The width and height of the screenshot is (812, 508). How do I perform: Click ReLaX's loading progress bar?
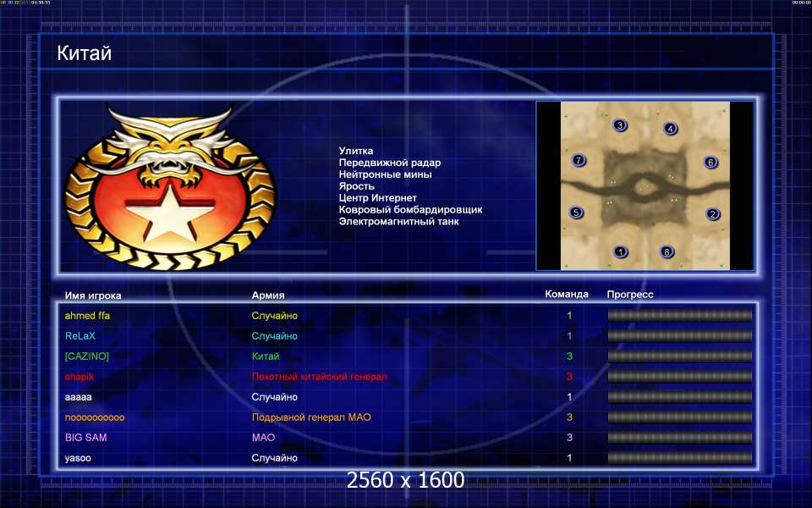click(x=679, y=336)
